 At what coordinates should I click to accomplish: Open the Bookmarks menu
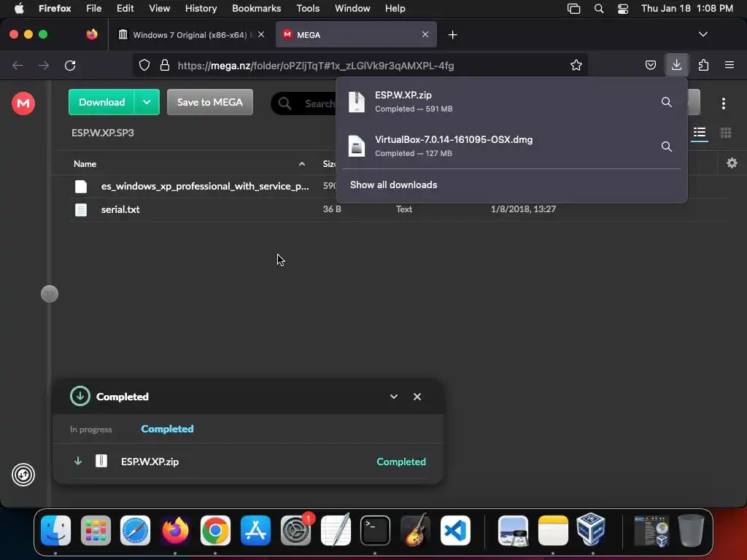point(256,9)
